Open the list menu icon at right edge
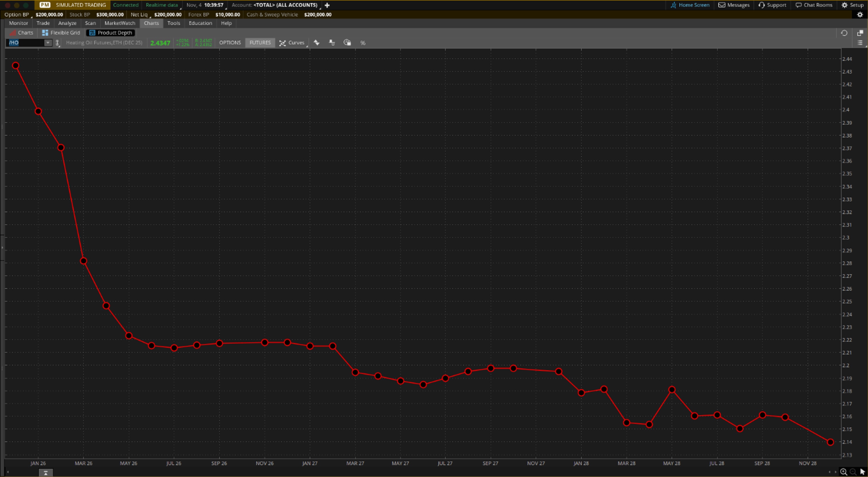Screen dimensions: 868x477 (x=860, y=43)
